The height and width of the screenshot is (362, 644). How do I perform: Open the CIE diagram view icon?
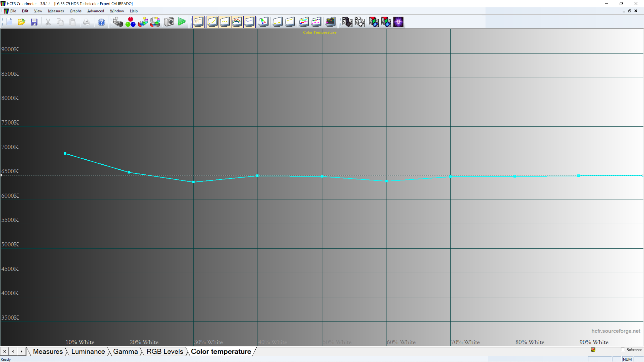[x=263, y=22]
